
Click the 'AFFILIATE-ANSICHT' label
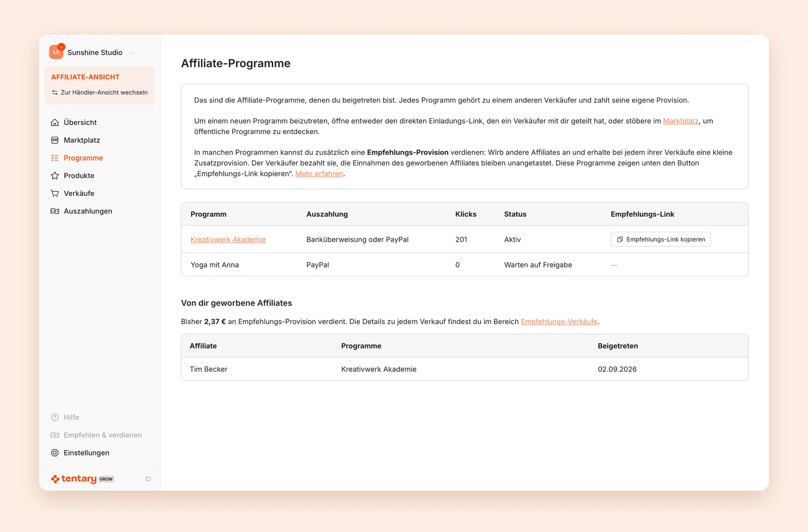(x=85, y=77)
